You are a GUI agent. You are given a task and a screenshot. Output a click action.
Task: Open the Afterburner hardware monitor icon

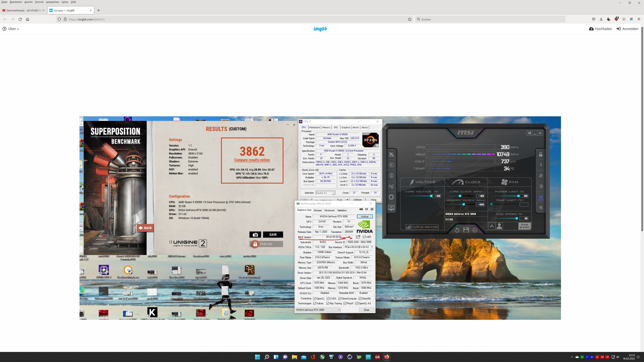pyautogui.click(x=391, y=208)
